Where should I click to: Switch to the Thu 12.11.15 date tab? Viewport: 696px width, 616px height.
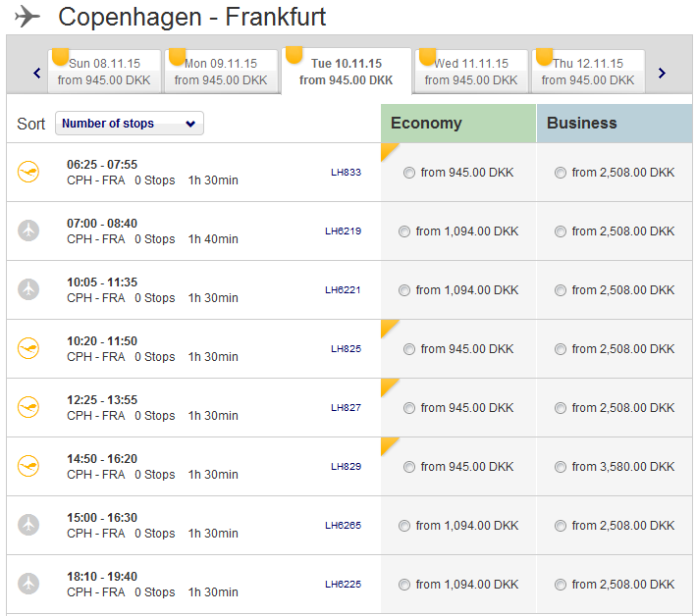(588, 72)
